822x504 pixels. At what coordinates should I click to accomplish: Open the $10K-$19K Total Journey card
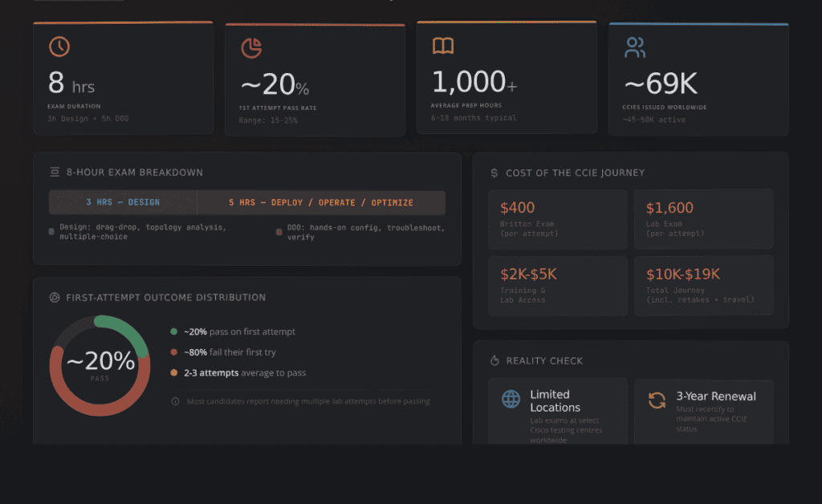[703, 286]
